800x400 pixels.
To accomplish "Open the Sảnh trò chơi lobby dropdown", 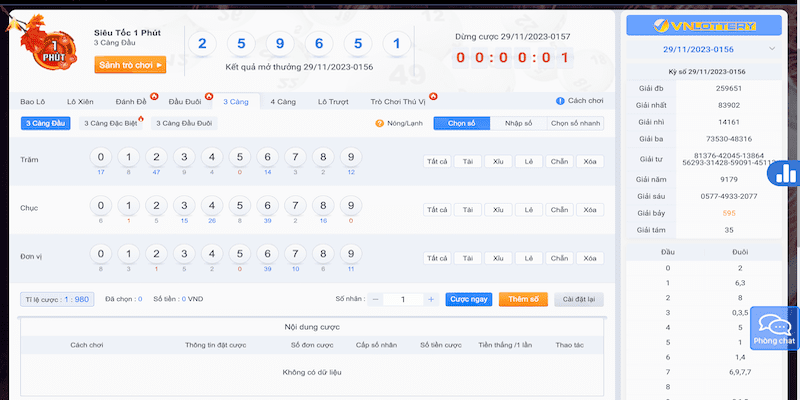I will pos(130,66).
